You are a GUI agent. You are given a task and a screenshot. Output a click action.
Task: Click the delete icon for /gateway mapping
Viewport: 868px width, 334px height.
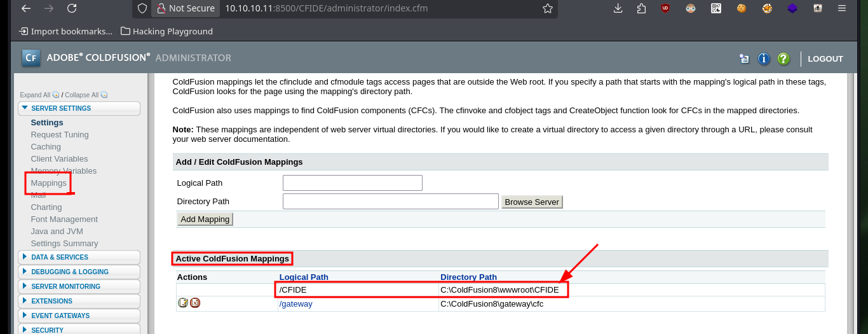tap(195, 303)
